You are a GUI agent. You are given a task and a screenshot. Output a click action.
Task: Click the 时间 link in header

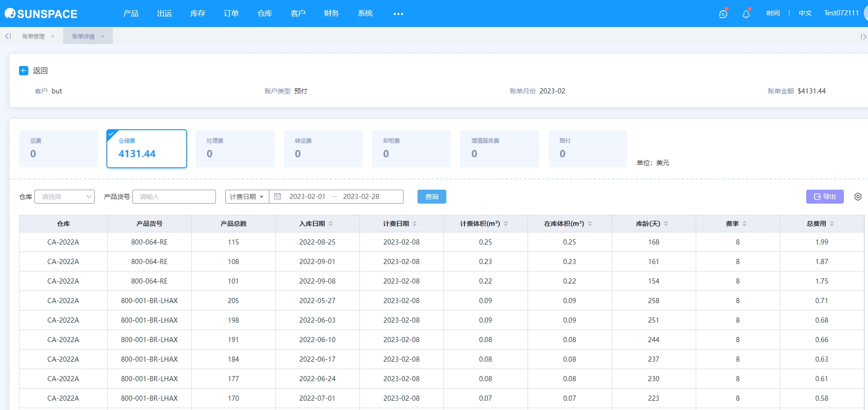(773, 13)
